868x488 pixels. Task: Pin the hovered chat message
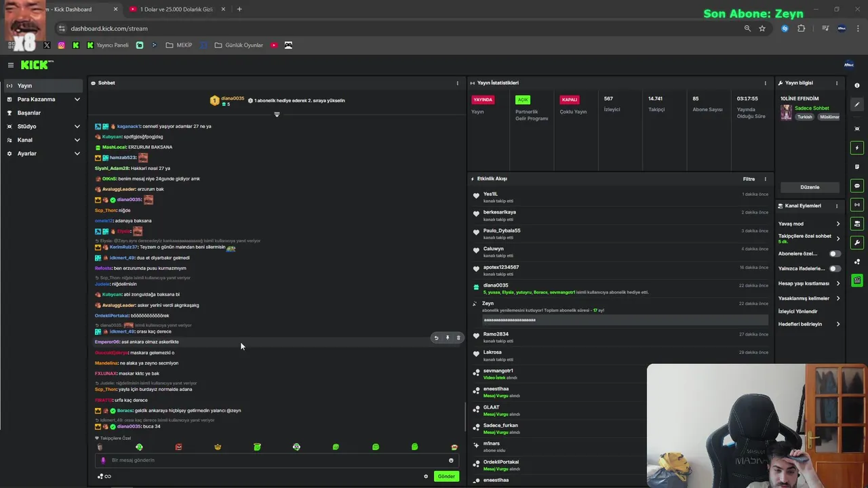tap(448, 338)
